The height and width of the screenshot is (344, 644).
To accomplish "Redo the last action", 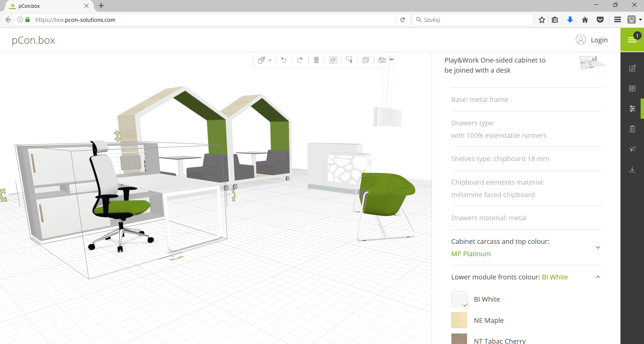I will (x=300, y=60).
